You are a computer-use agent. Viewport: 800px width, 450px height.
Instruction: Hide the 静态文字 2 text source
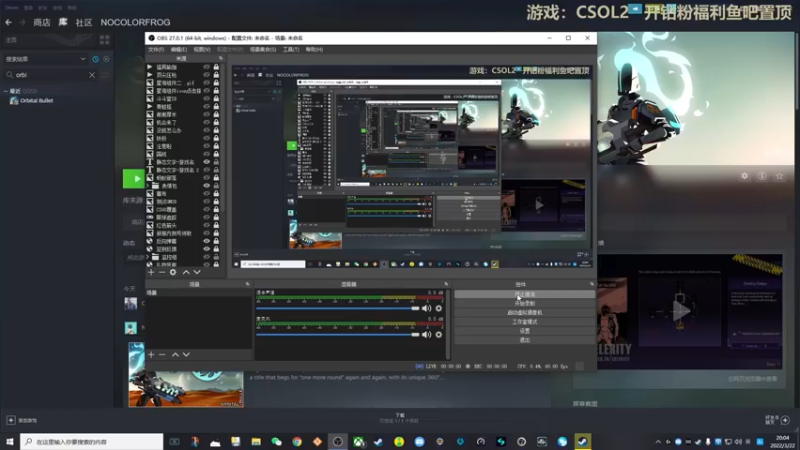(x=207, y=170)
